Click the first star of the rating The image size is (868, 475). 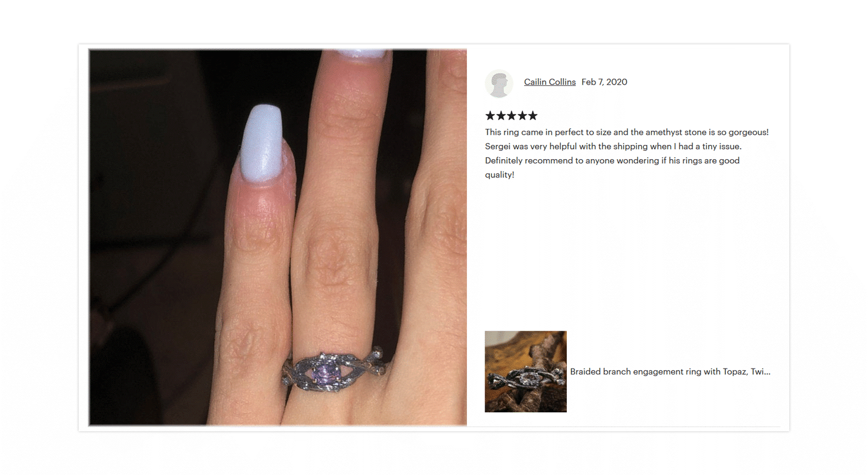point(491,116)
